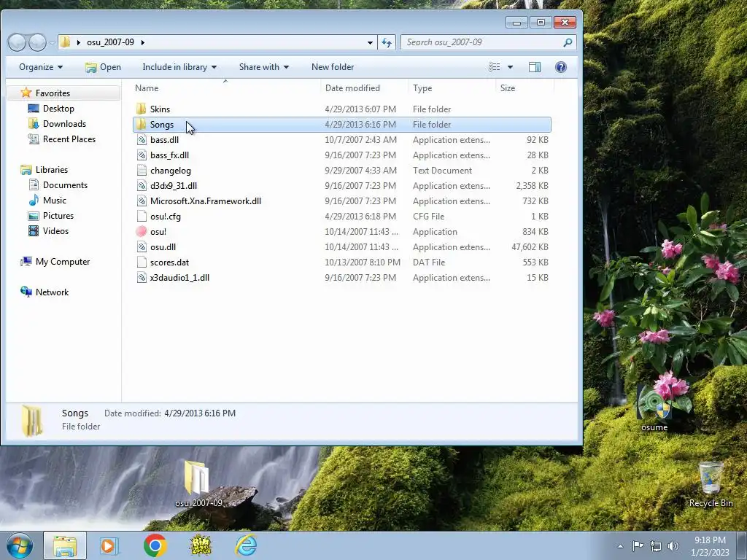Image resolution: width=747 pixels, height=560 pixels.
Task: Open the Include in library menu
Action: click(179, 67)
